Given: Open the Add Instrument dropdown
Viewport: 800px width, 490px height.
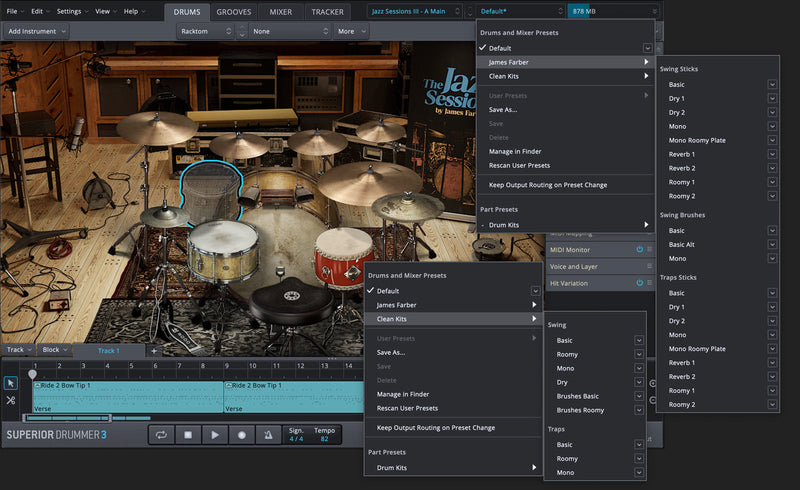Looking at the screenshot, I should (x=36, y=31).
